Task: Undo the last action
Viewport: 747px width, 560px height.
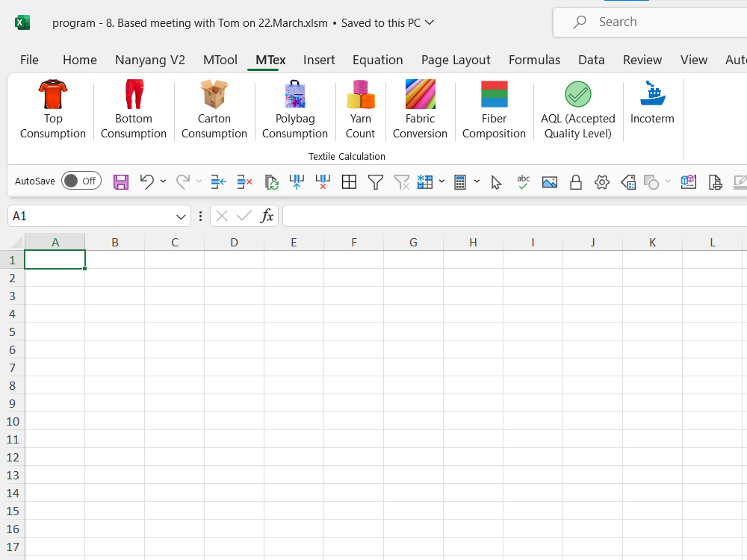Action: [x=146, y=181]
